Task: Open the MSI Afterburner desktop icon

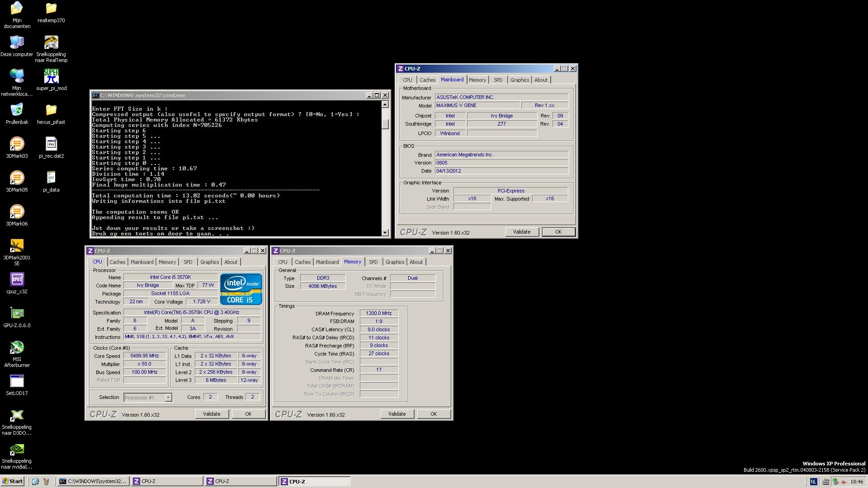Action: click(17, 347)
